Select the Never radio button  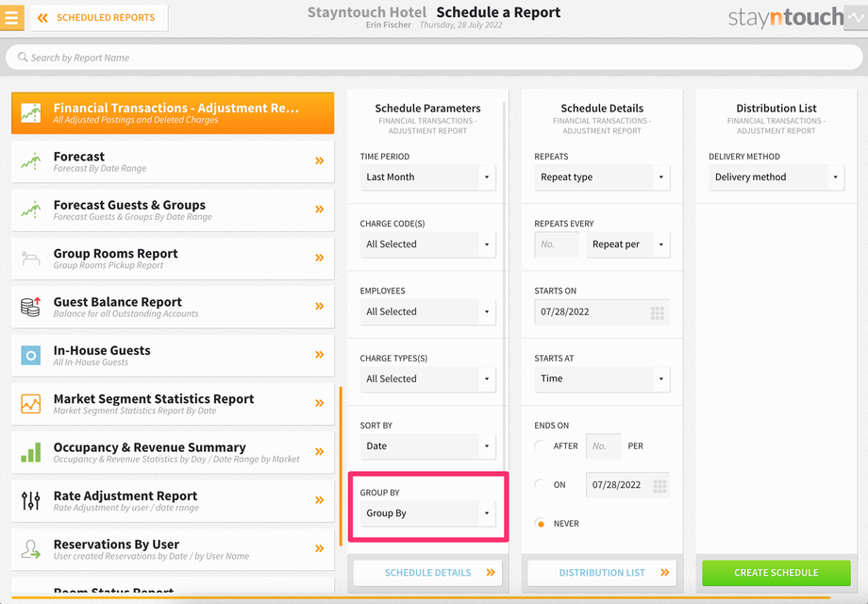point(541,523)
